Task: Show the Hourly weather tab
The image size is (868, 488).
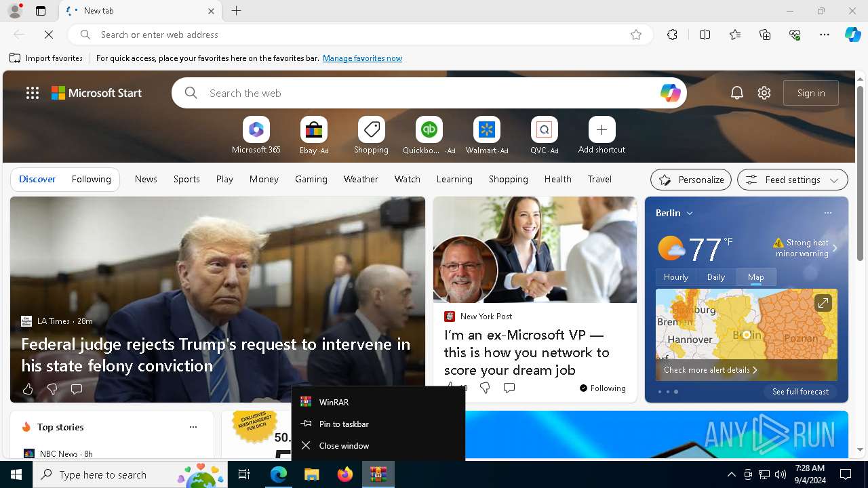Action: [676, 277]
